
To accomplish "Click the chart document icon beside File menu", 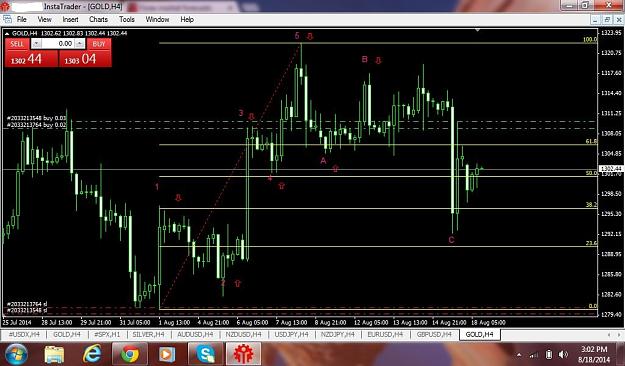I will click(7, 19).
